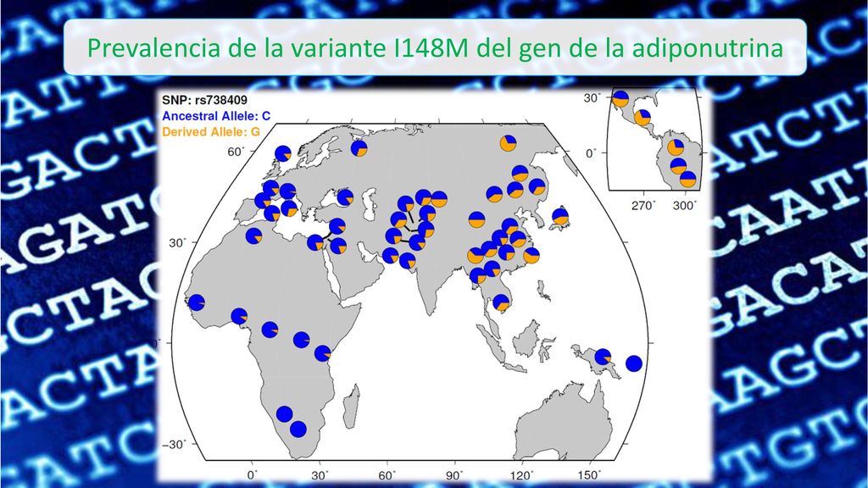Select the 'SNP: rs738409' label
The width and height of the screenshot is (868, 488).
pyautogui.click(x=204, y=101)
